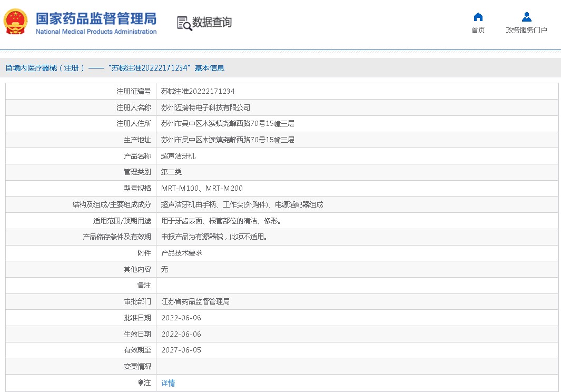Click the 变更情况 label
561x392 pixels.
[x=137, y=366]
